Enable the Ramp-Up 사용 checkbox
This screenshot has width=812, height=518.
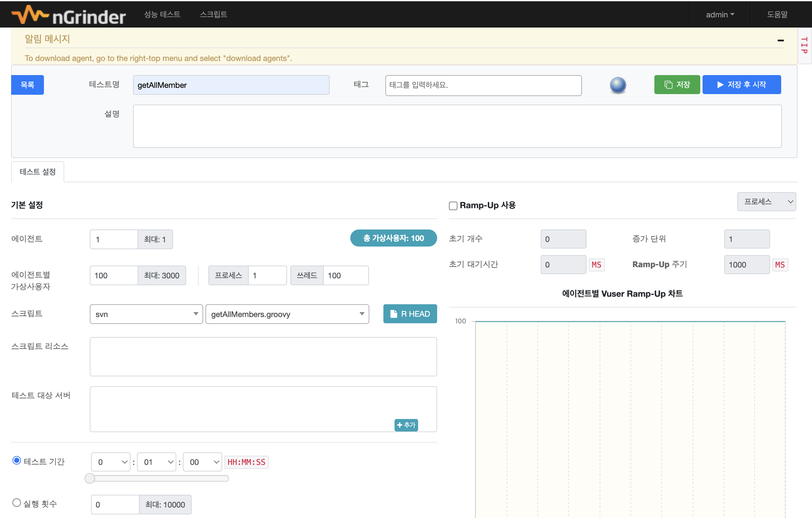point(453,206)
